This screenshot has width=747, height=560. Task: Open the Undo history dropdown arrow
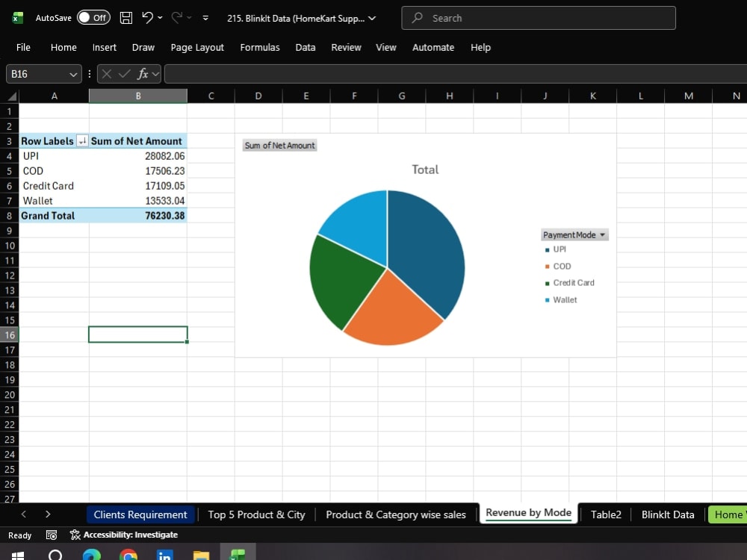coord(160,18)
